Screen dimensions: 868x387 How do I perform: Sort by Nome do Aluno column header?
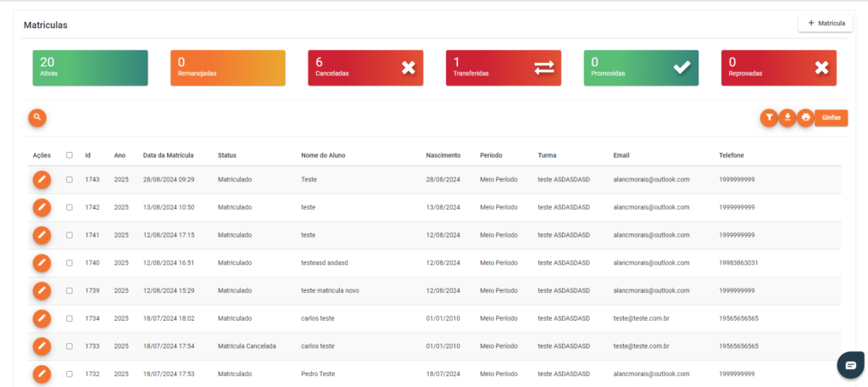[323, 155]
